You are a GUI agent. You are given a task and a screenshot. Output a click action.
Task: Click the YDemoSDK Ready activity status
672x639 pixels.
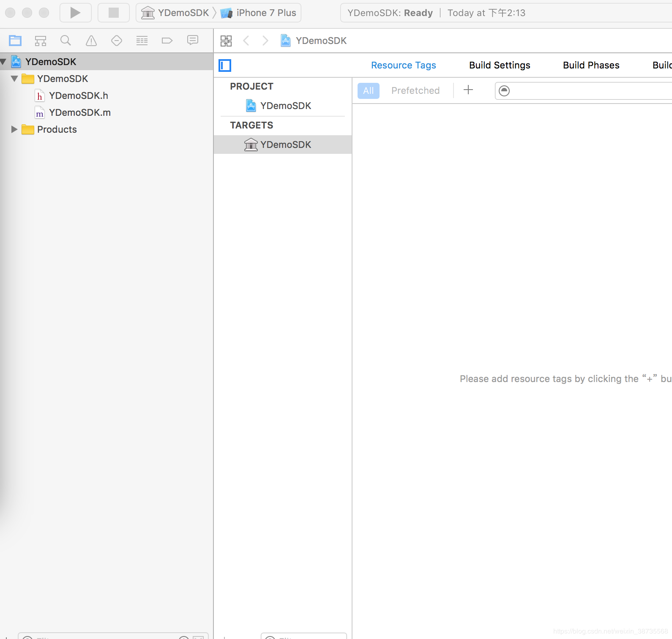pyautogui.click(x=390, y=13)
